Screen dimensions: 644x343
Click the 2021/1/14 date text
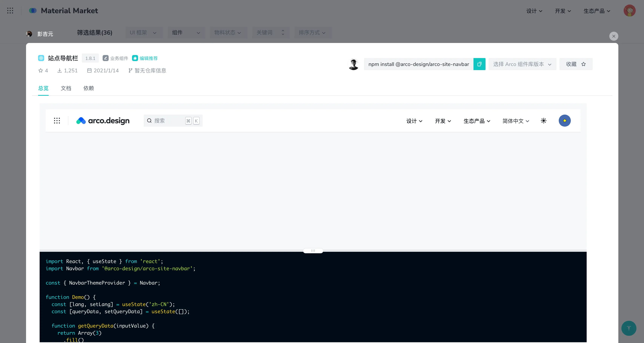[x=106, y=70]
